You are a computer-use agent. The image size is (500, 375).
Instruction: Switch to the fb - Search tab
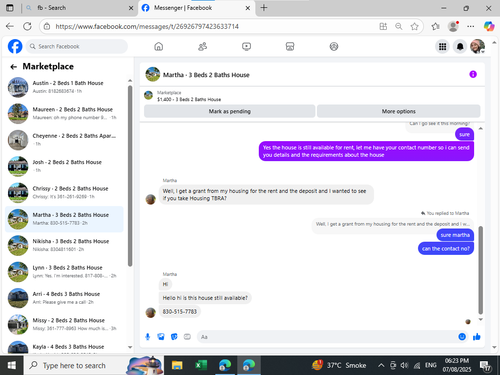pos(79,8)
